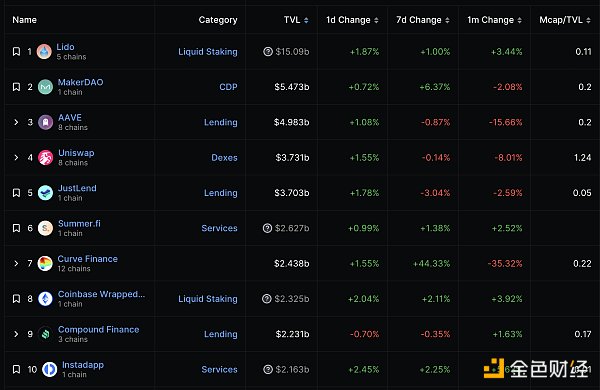Click the help icon next to $2.627b
The height and width of the screenshot is (390, 600).
click(x=267, y=228)
